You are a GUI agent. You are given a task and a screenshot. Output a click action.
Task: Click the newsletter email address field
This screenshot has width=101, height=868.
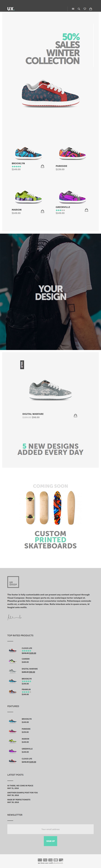click(x=50, y=829)
